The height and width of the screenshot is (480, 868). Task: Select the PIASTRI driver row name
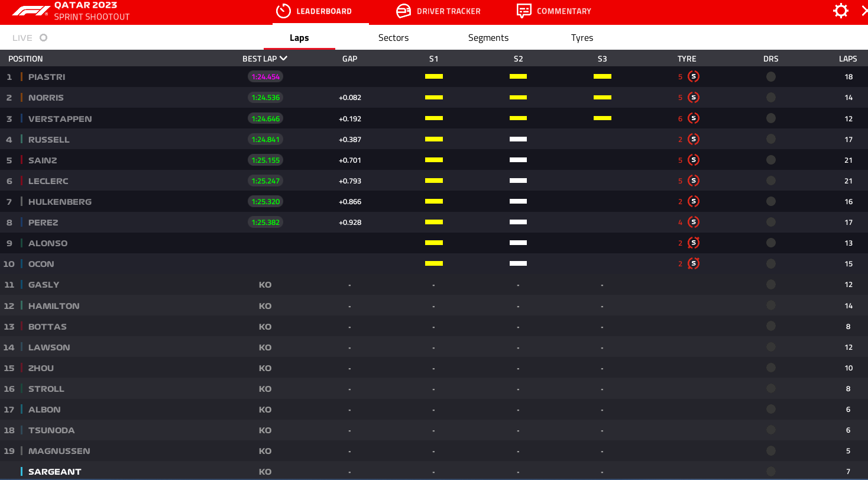coord(47,77)
